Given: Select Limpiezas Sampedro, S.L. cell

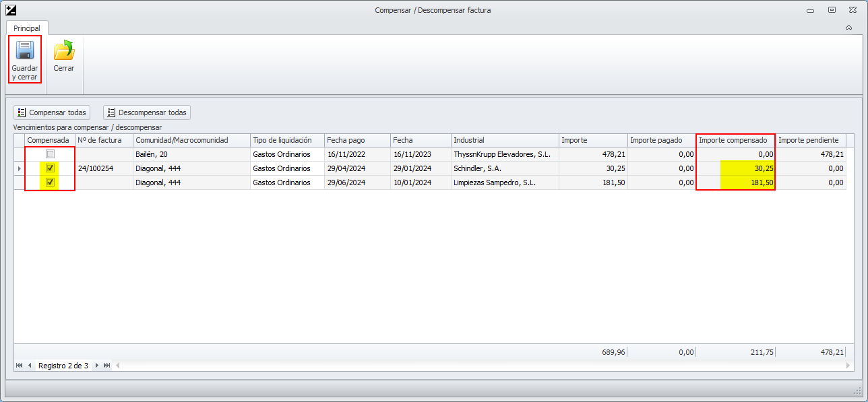Looking at the screenshot, I should 505,182.
